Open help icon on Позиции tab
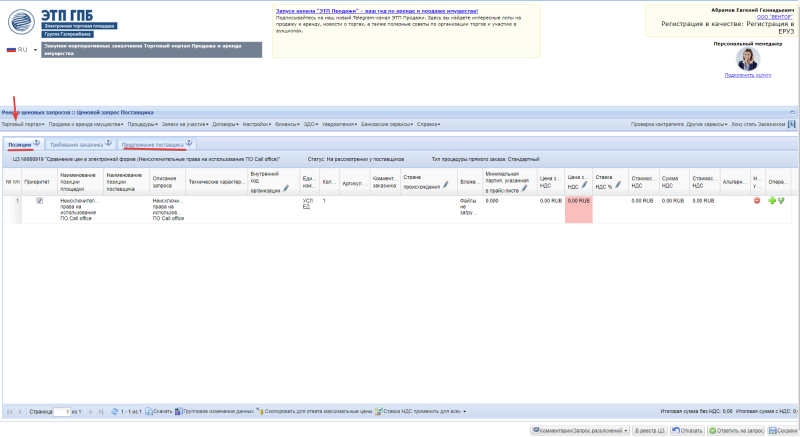The image size is (800, 437). pyautogui.click(x=37, y=143)
